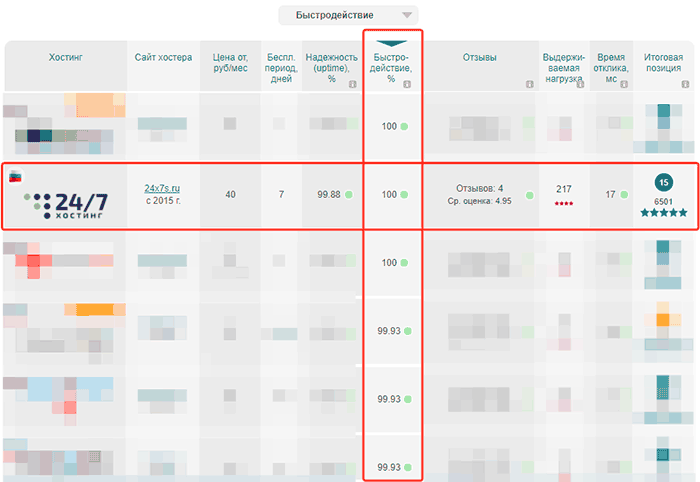The width and height of the screenshot is (700, 482).
Task: Sort by Отзывы column header
Action: pyautogui.click(x=479, y=58)
